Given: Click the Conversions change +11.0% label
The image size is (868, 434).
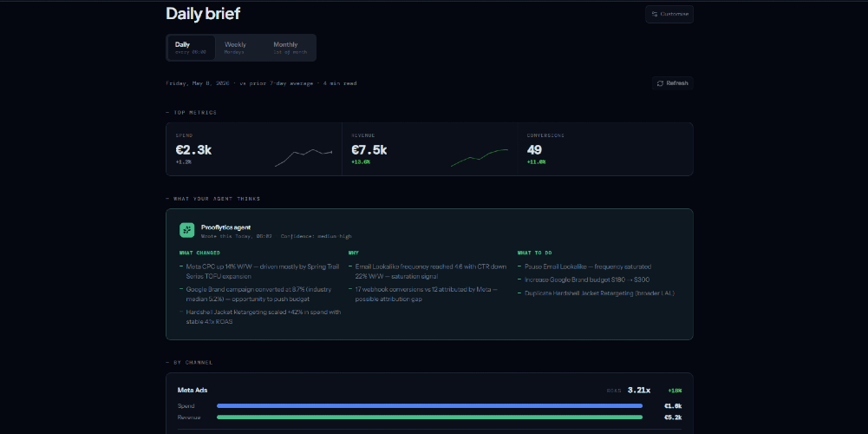Looking at the screenshot, I should 537,161.
